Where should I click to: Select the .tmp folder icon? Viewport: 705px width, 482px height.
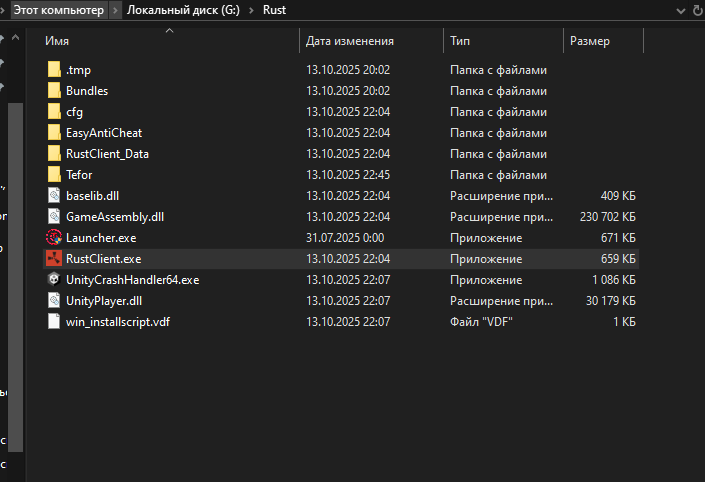(x=54, y=70)
